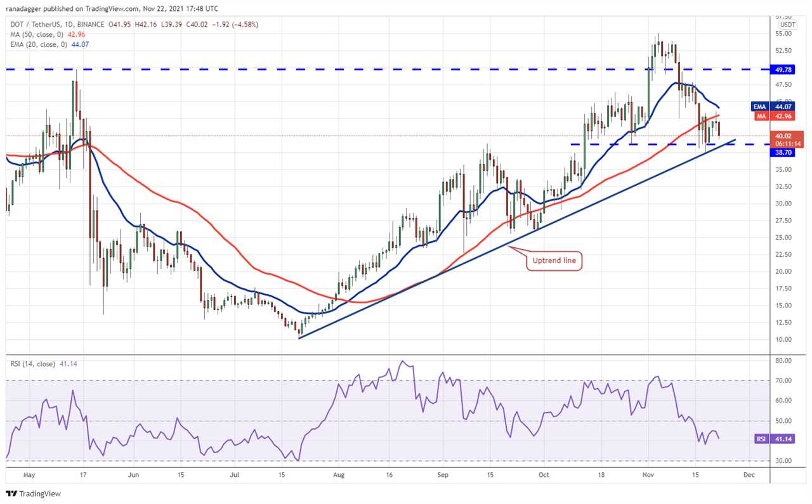Click the 'May' label on the time axis
Viewport: 812px width, 504px height.
[30, 474]
